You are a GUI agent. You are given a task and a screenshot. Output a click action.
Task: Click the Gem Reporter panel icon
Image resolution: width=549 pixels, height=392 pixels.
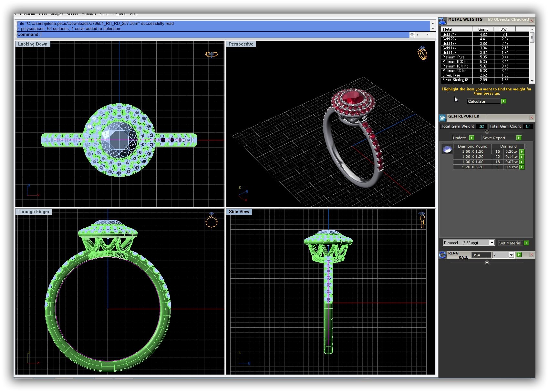(x=442, y=118)
